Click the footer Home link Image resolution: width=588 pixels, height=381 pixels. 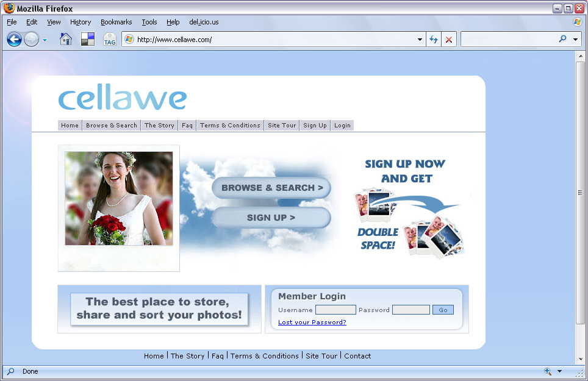tap(154, 356)
